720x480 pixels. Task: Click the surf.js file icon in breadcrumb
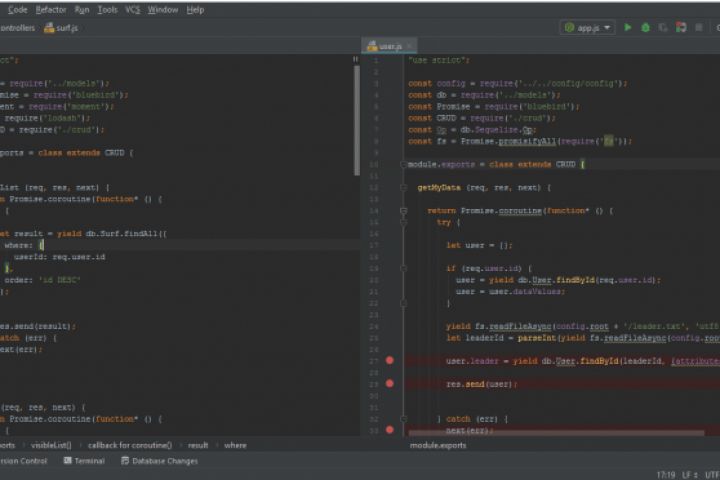49,28
